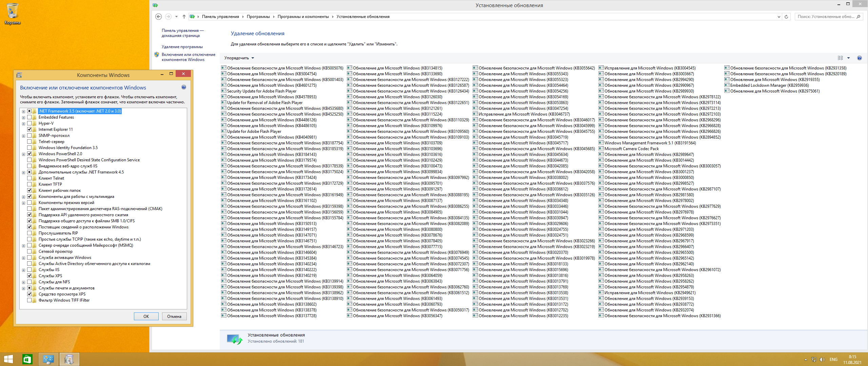Change the view using the view layout icon

pos(840,58)
